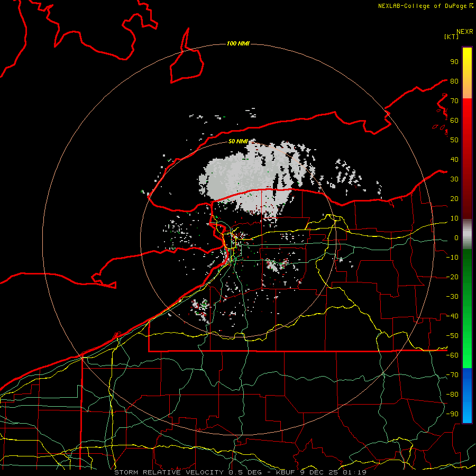This screenshot has width=476, height=476.
Task: Click the -50 value on the velocity scale
Action: pyautogui.click(x=452, y=336)
